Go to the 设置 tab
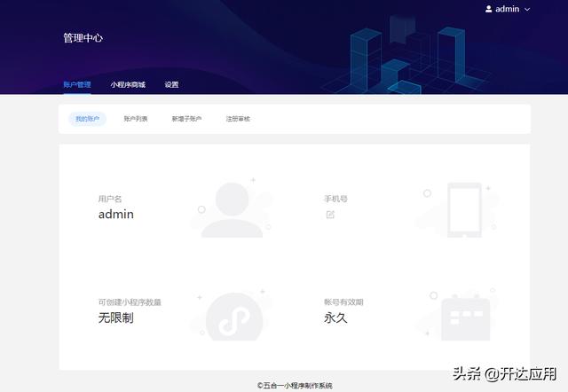This screenshot has height=392, width=568. (x=171, y=85)
